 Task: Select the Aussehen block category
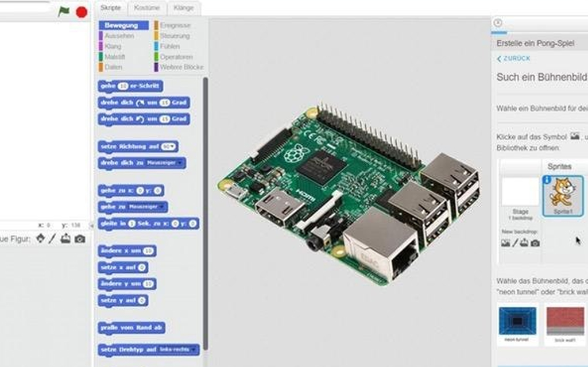coord(117,36)
